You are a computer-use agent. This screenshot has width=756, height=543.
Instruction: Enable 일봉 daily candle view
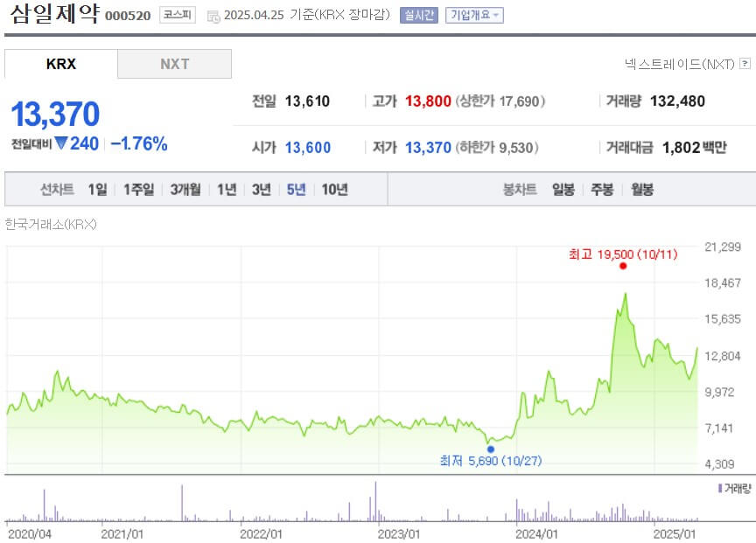coord(563,189)
